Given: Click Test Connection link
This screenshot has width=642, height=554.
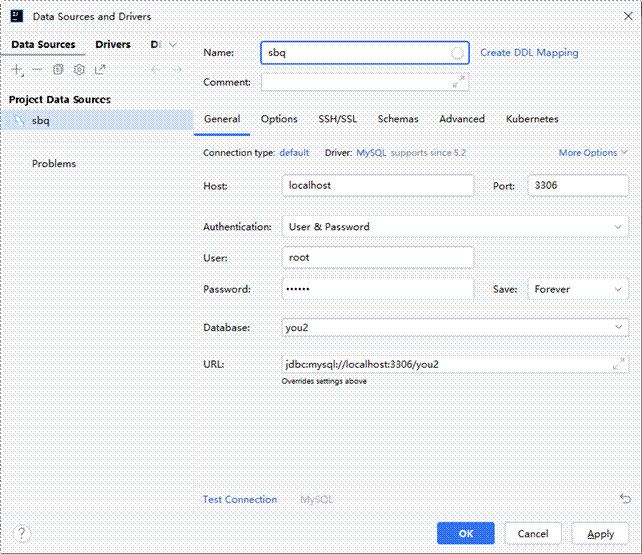Looking at the screenshot, I should click(240, 500).
